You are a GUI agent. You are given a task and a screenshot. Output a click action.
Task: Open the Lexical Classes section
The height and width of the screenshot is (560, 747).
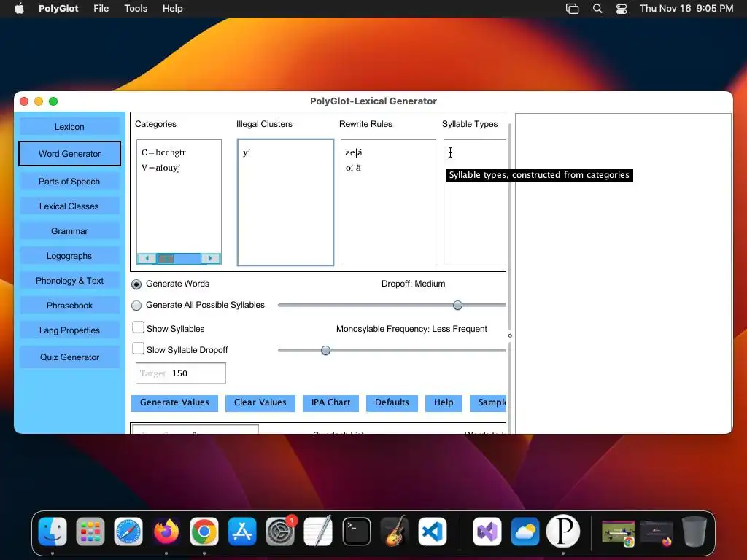[x=69, y=206]
